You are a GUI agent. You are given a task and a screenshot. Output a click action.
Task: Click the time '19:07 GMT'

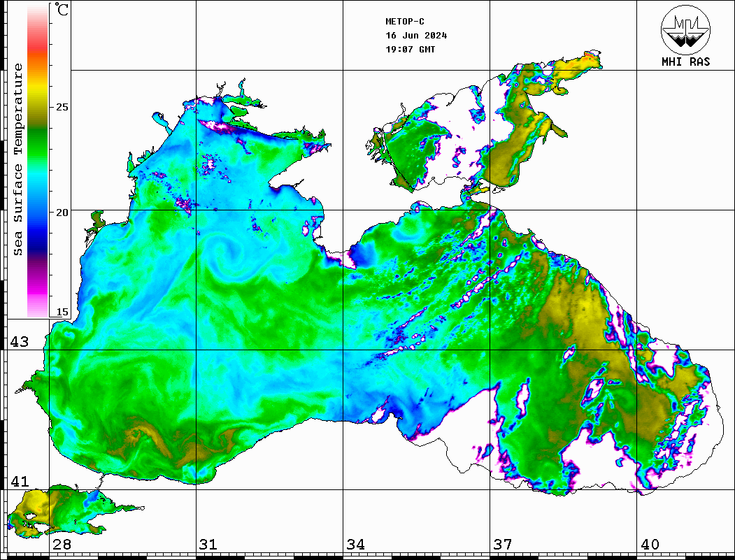coord(411,49)
